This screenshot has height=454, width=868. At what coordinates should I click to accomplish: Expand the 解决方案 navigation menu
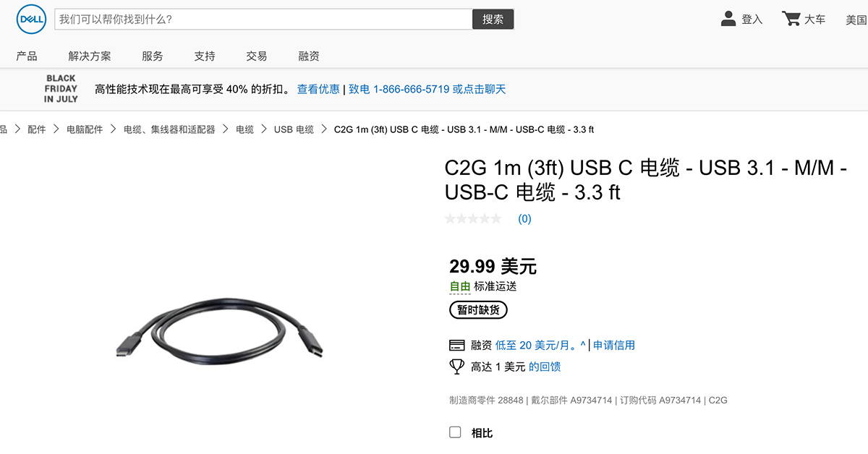[90, 56]
